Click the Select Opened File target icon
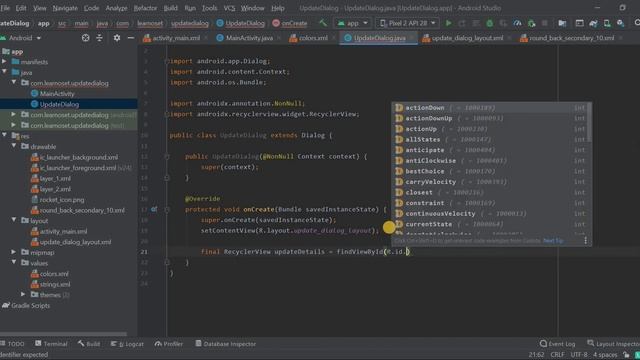Screen dimensions: 640x360 85,38
